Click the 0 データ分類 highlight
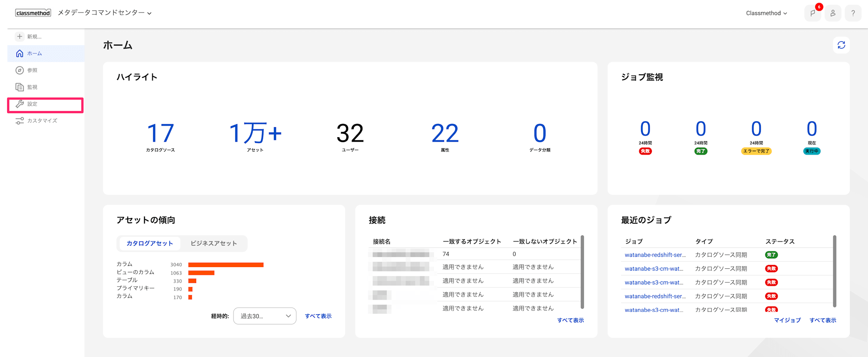868x357 pixels. click(x=539, y=137)
